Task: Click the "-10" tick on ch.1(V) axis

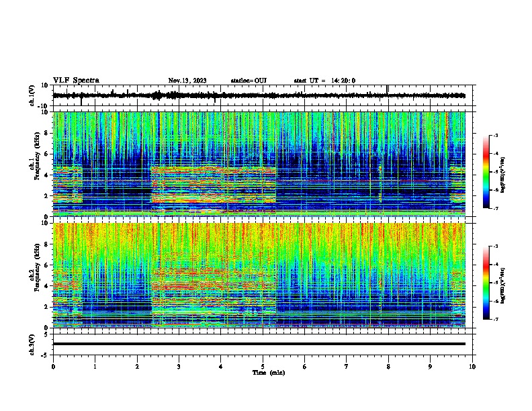Action: click(x=44, y=106)
